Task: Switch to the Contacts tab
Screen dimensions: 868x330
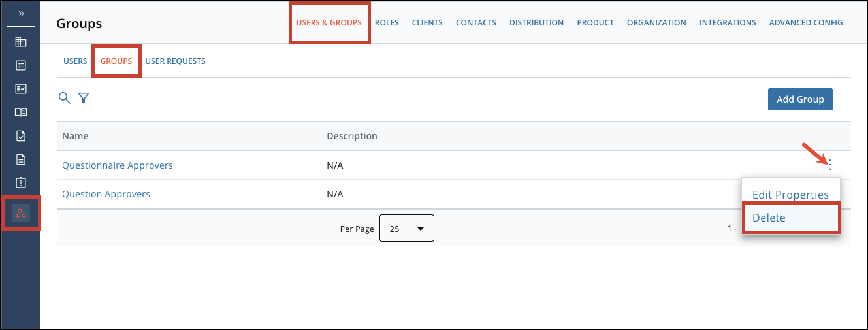Action: point(476,22)
